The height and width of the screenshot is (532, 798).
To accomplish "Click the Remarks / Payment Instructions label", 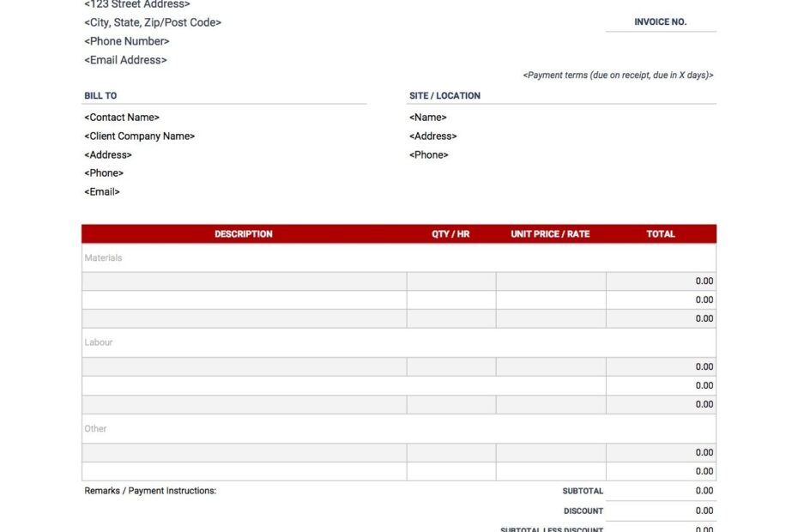I will [149, 490].
